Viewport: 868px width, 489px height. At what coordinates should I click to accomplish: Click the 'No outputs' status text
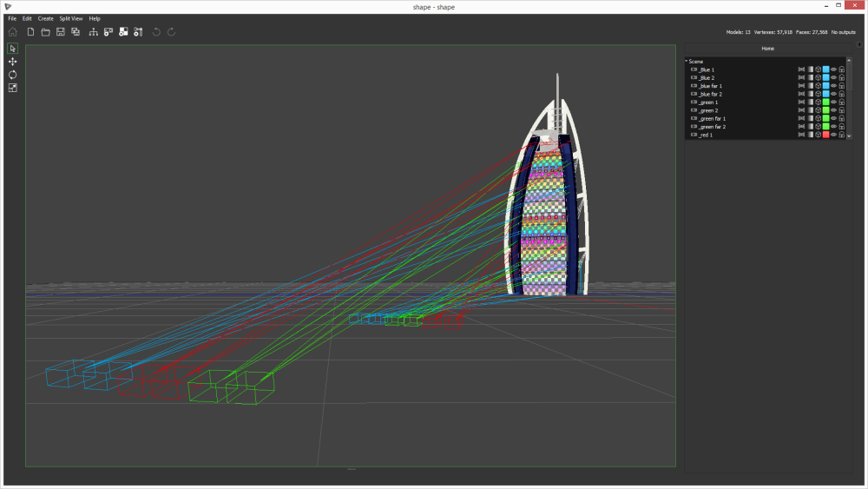click(843, 32)
